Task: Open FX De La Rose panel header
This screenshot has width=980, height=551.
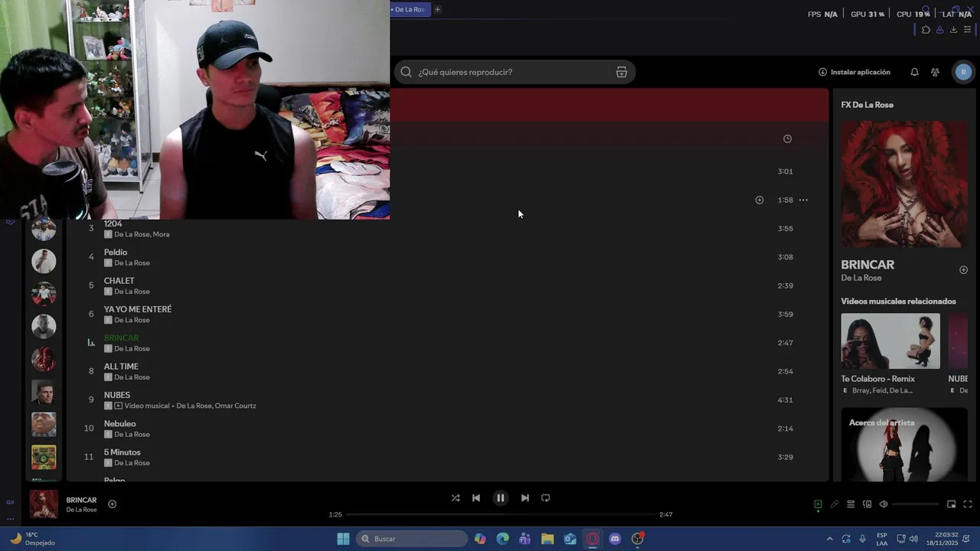Action: pyautogui.click(x=867, y=105)
